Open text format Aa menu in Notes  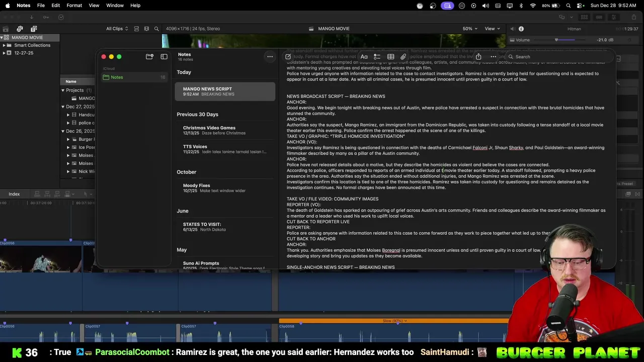coord(364,57)
